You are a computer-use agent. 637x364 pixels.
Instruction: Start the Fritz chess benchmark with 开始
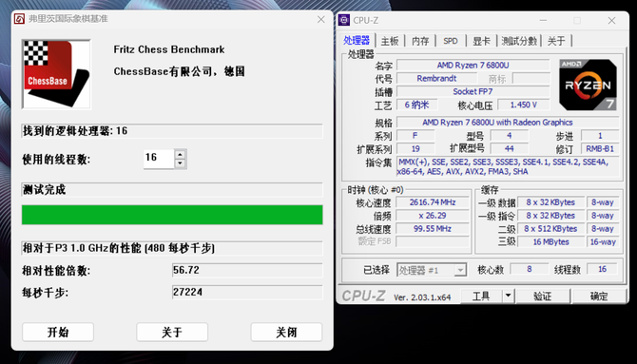tap(58, 333)
